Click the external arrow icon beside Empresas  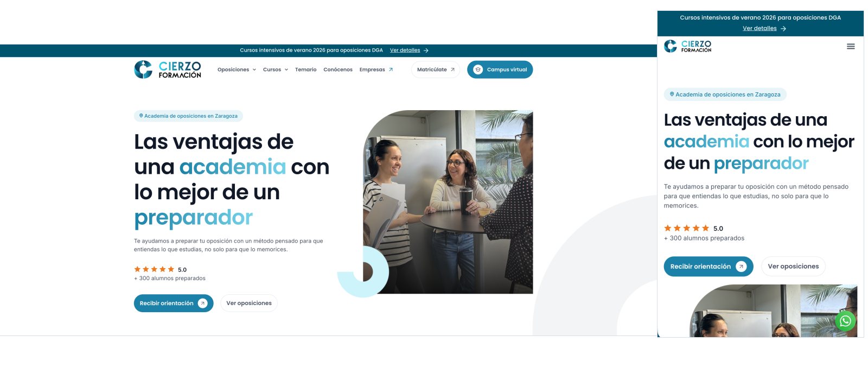tap(391, 69)
